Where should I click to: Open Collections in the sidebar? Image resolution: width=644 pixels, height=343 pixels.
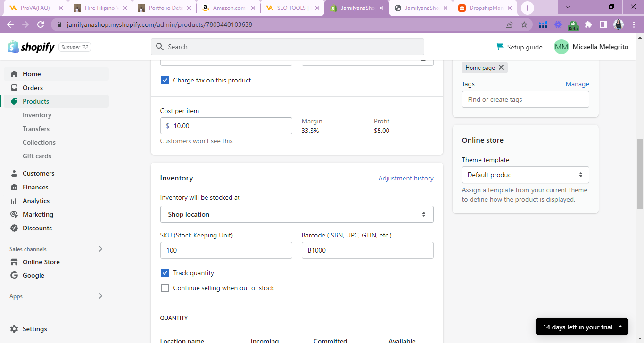point(39,142)
